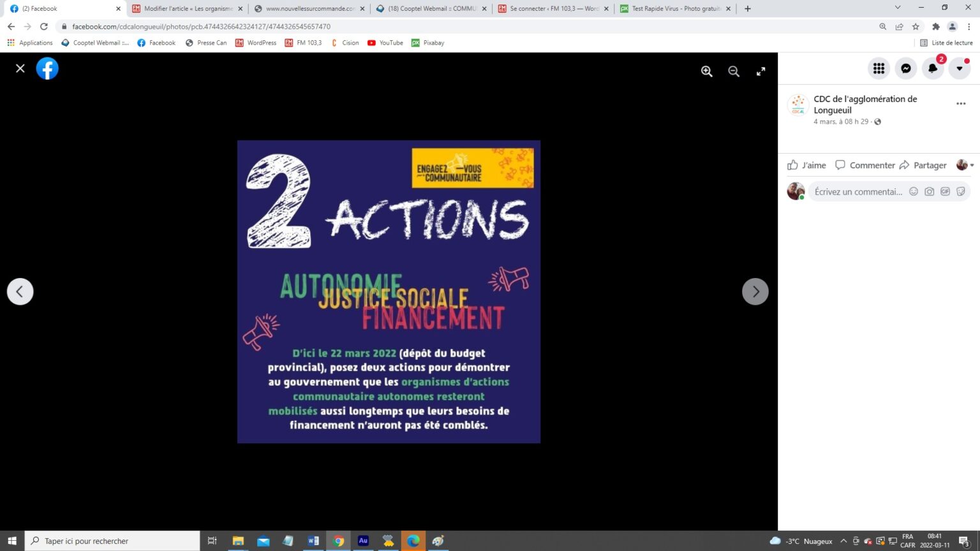Like the post with J'aime
Image resolution: width=980 pixels, height=551 pixels.
[x=806, y=165]
